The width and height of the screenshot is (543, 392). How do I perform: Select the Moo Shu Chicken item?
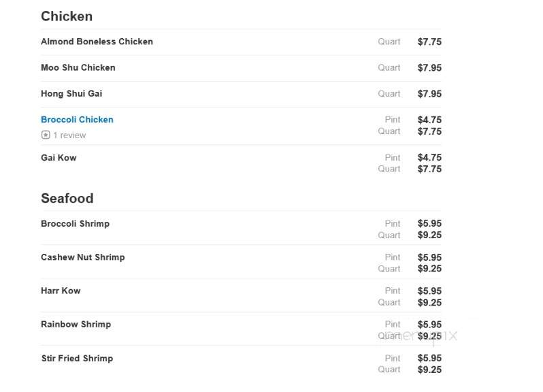click(x=78, y=67)
